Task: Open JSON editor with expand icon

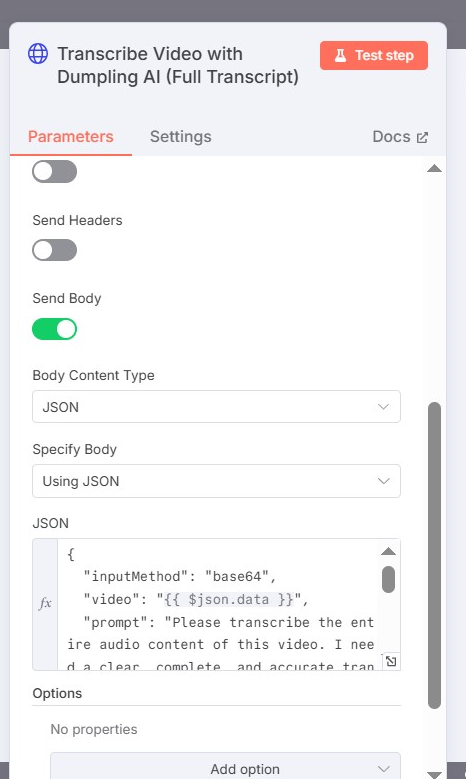Action: click(391, 661)
